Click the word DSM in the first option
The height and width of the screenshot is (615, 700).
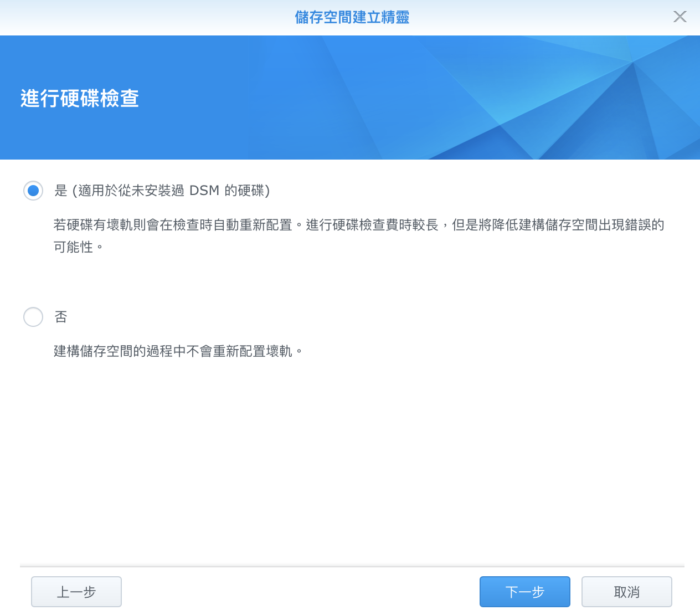(x=204, y=191)
